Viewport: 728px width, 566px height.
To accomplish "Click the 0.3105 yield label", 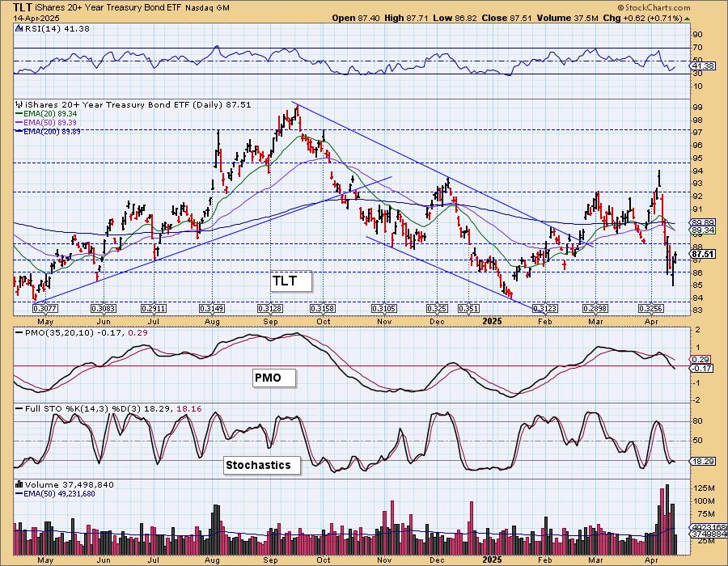I will 384,308.
